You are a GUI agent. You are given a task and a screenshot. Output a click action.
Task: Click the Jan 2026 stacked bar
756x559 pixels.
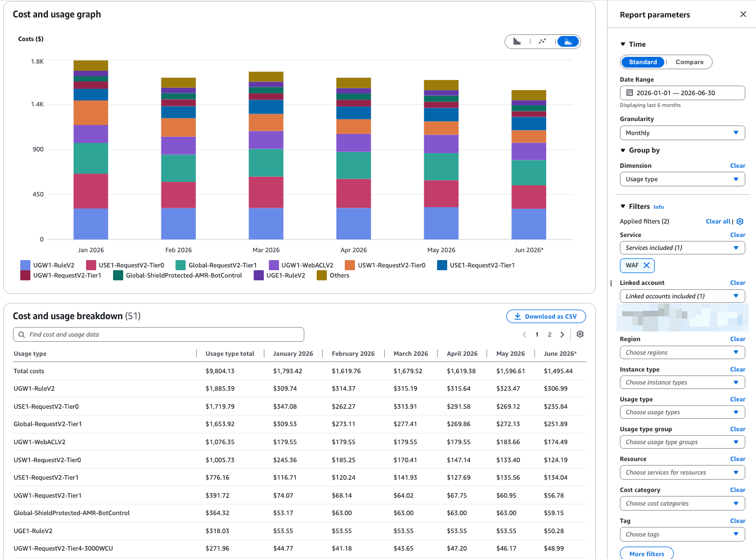click(91, 150)
